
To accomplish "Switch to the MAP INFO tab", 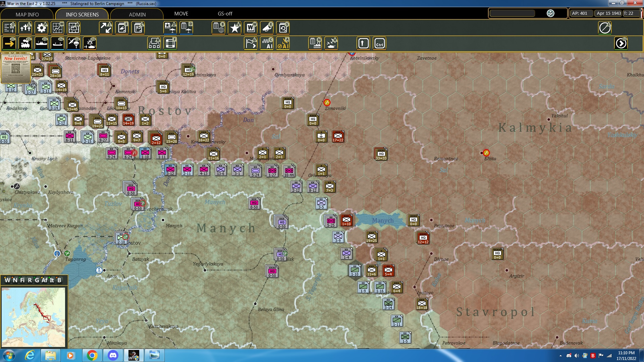I will [27, 14].
